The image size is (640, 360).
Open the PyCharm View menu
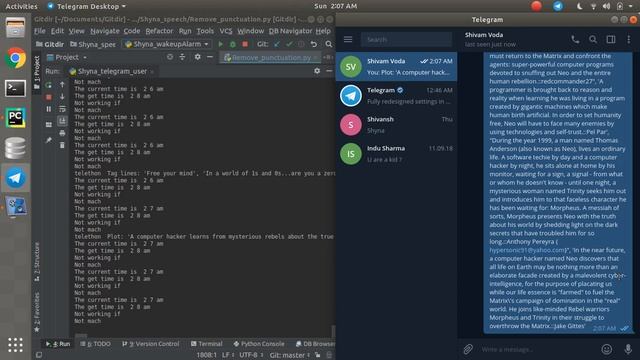[x=76, y=31]
